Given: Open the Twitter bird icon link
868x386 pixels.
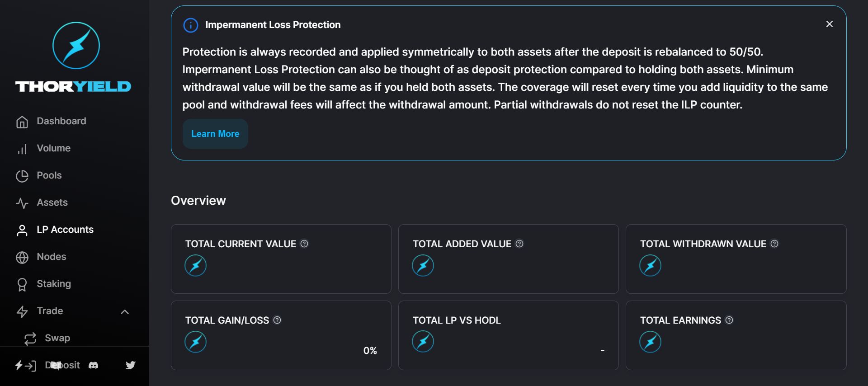Looking at the screenshot, I should pos(131,365).
